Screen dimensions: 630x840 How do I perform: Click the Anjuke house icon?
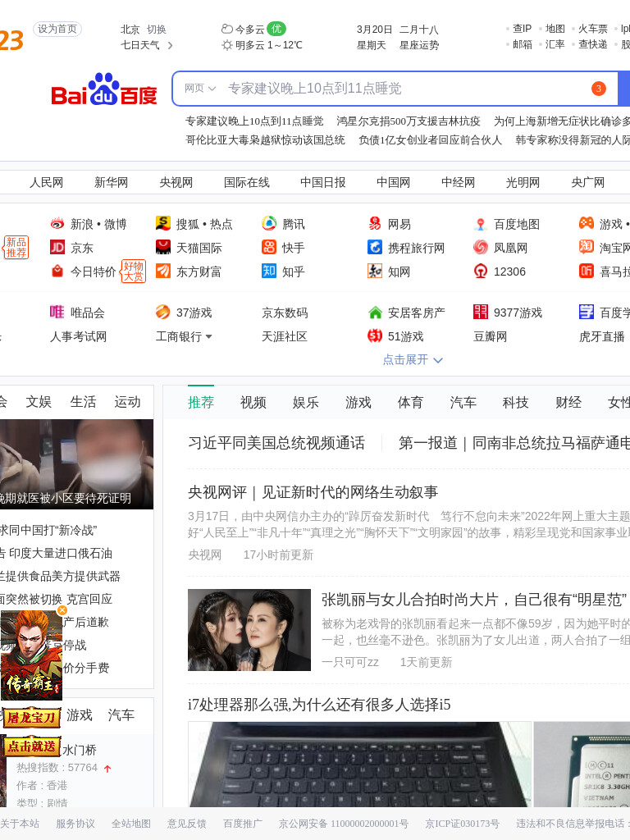click(x=374, y=312)
